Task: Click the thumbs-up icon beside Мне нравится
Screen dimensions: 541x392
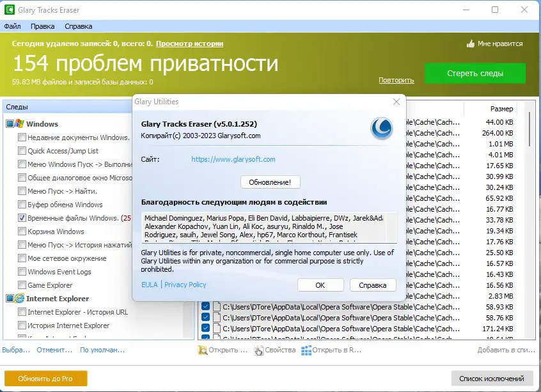Action: 470,44
